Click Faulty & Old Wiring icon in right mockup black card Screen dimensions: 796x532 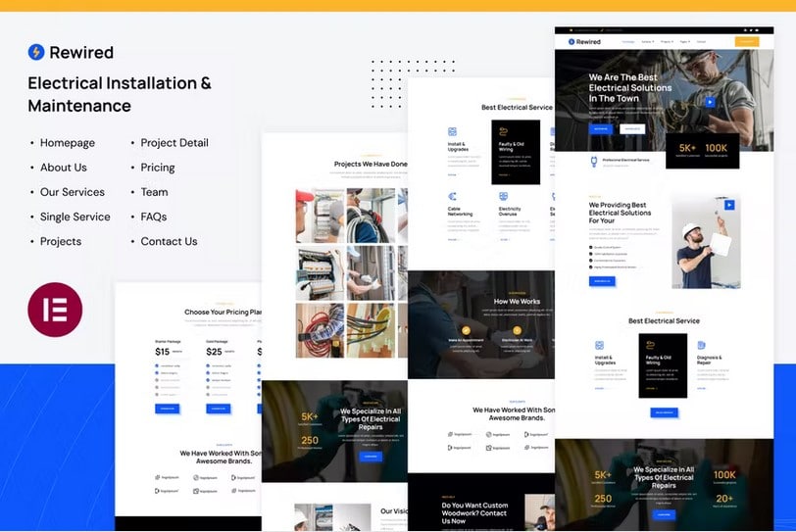650,346
